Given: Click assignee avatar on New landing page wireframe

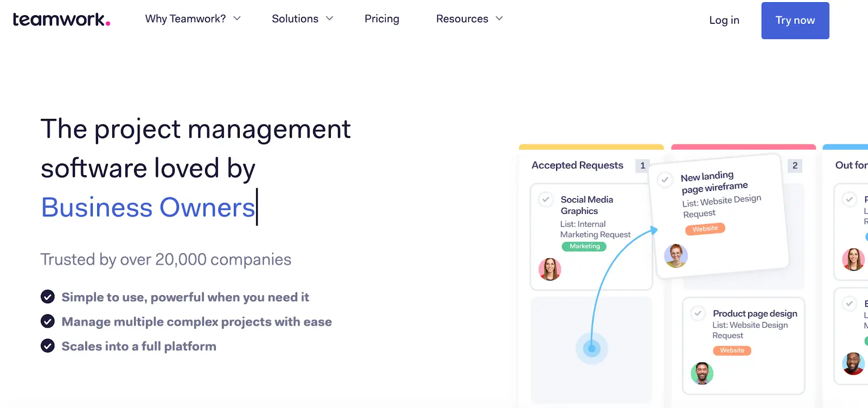Looking at the screenshot, I should point(676,256).
